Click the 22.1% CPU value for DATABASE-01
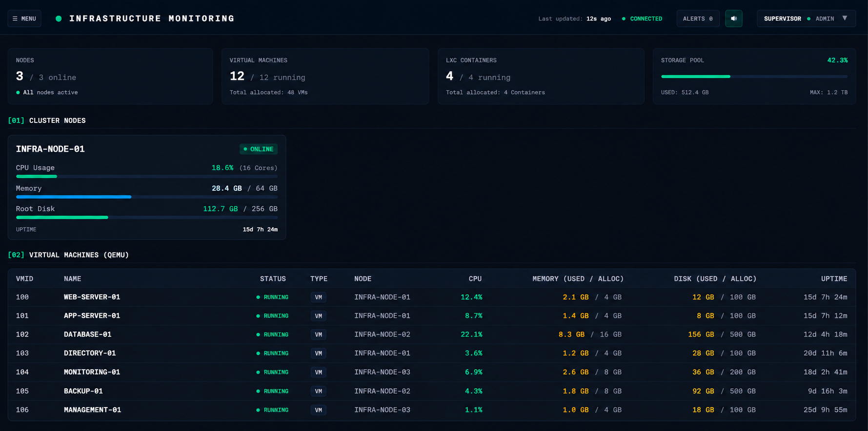This screenshot has height=431, width=868. click(471, 334)
